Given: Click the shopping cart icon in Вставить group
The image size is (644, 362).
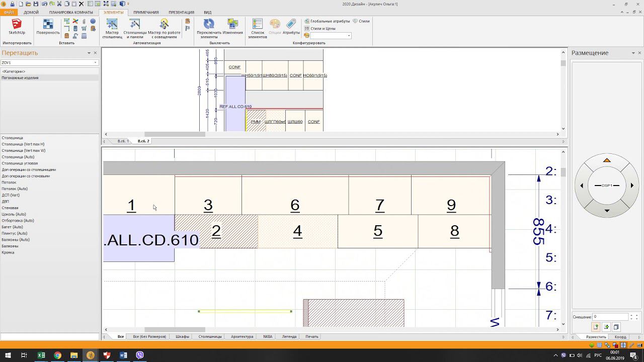Looking at the screenshot, I should tap(84, 29).
